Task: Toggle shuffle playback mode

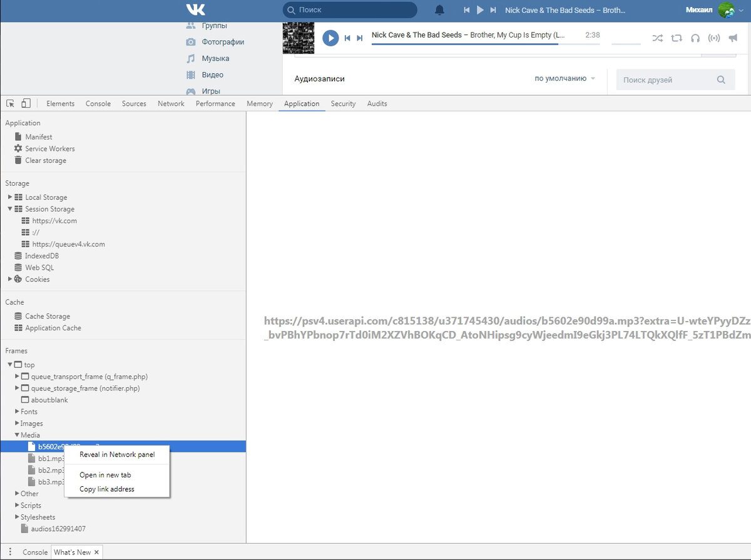Action: [657, 38]
